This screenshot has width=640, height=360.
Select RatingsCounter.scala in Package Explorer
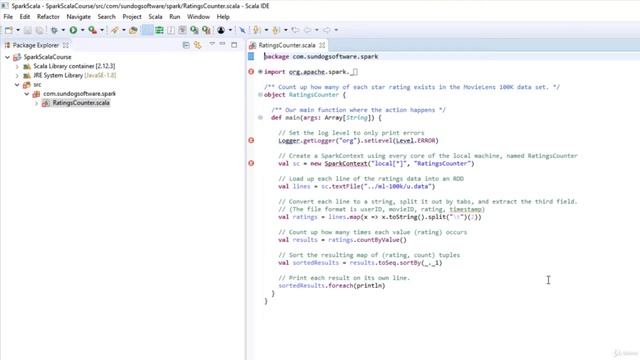tap(81, 103)
